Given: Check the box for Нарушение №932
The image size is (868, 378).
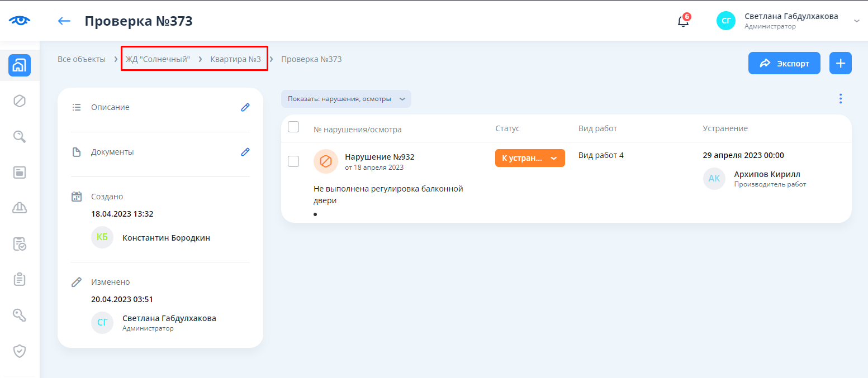Looking at the screenshot, I should coord(293,161).
